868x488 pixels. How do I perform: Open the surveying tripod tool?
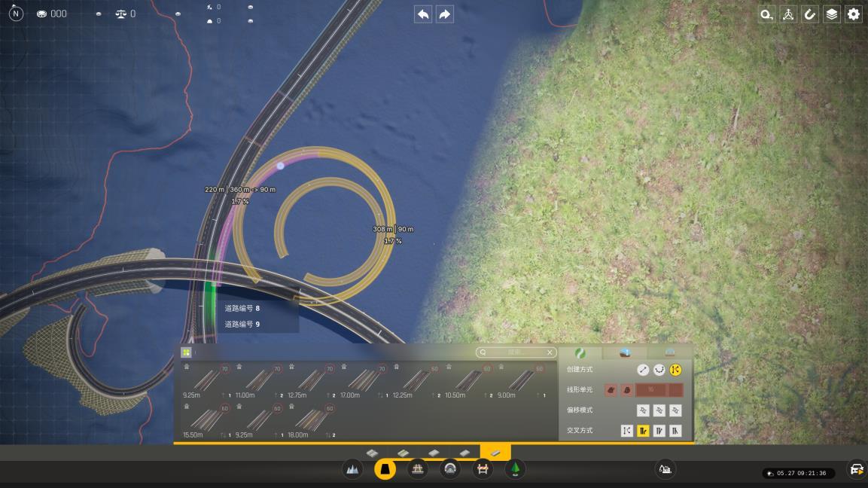click(788, 14)
